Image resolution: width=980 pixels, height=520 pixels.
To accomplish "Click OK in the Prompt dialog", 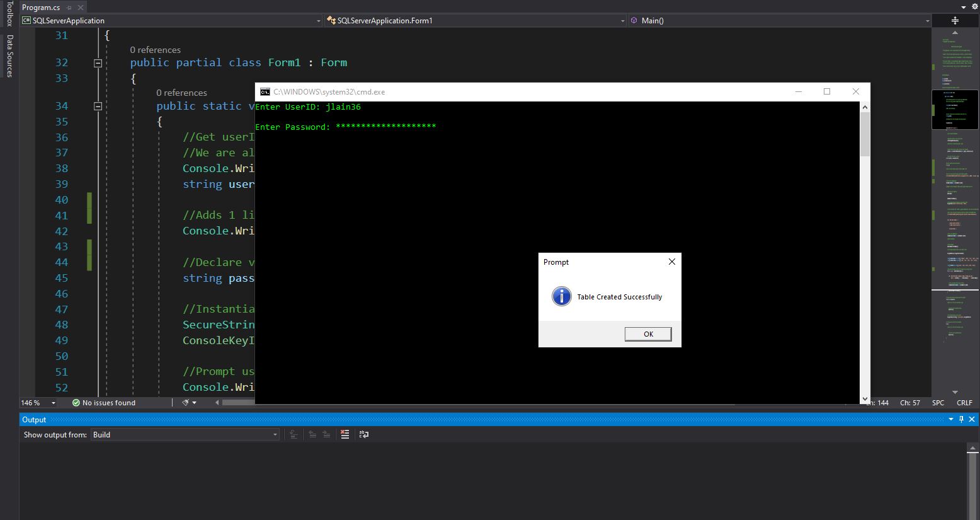I will pyautogui.click(x=648, y=334).
